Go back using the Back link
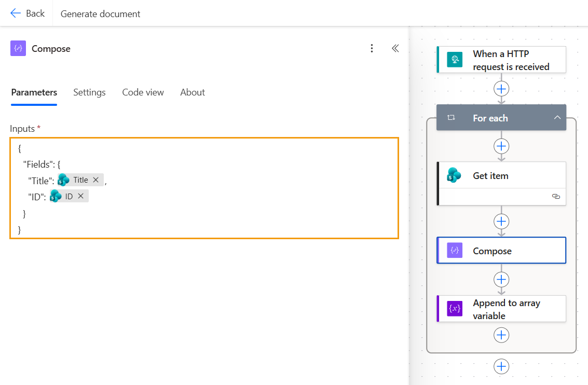The height and width of the screenshot is (385, 588). 28,13
